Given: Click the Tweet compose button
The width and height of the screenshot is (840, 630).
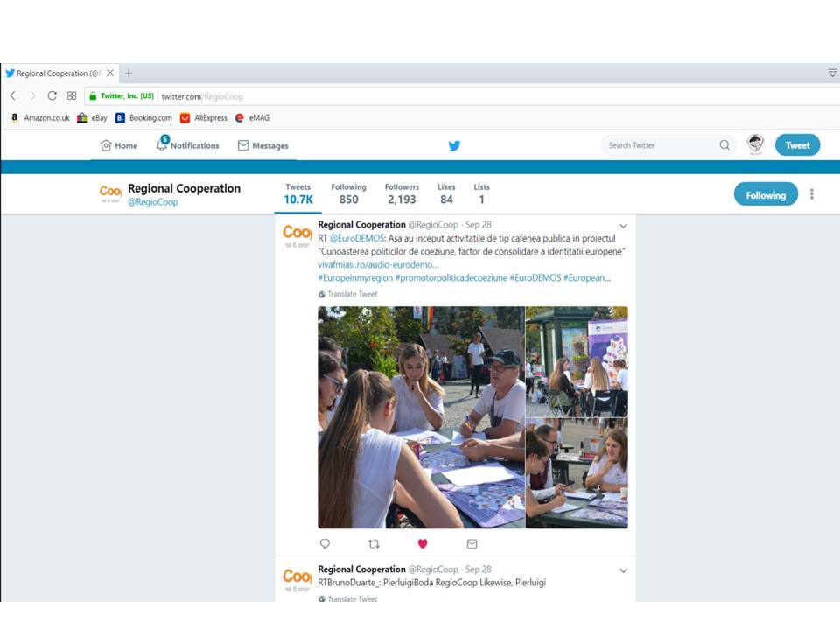Looking at the screenshot, I should (797, 145).
